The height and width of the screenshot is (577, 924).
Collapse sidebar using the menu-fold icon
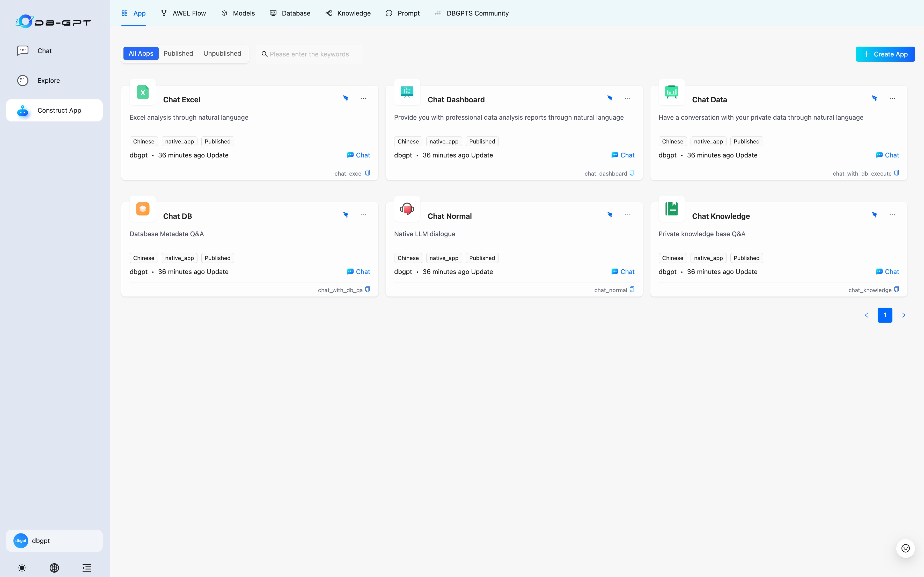pyautogui.click(x=86, y=568)
